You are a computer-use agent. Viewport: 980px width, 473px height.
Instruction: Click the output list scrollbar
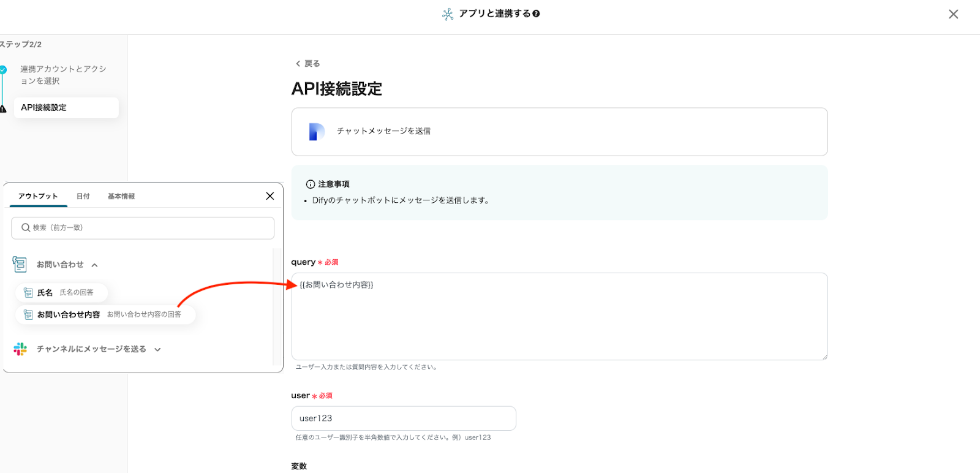276,306
